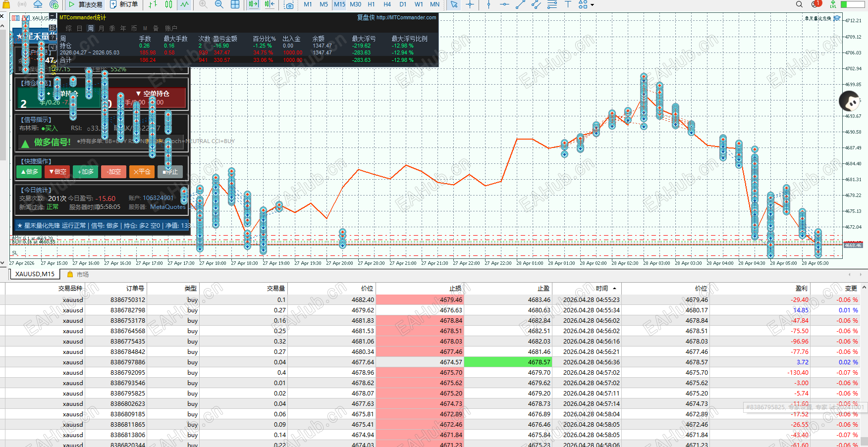Screen dimensions: 868x447
Task: Click the signals broadcast icon
Action: point(22,4)
